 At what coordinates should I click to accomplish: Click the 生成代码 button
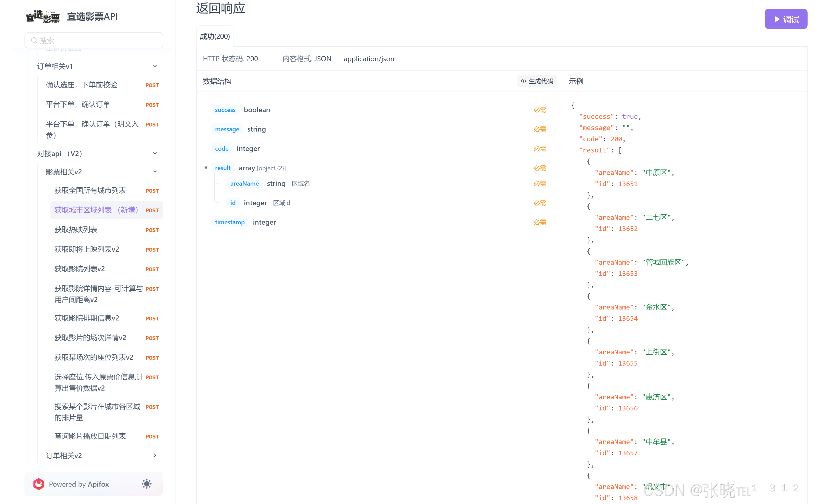[x=537, y=81]
